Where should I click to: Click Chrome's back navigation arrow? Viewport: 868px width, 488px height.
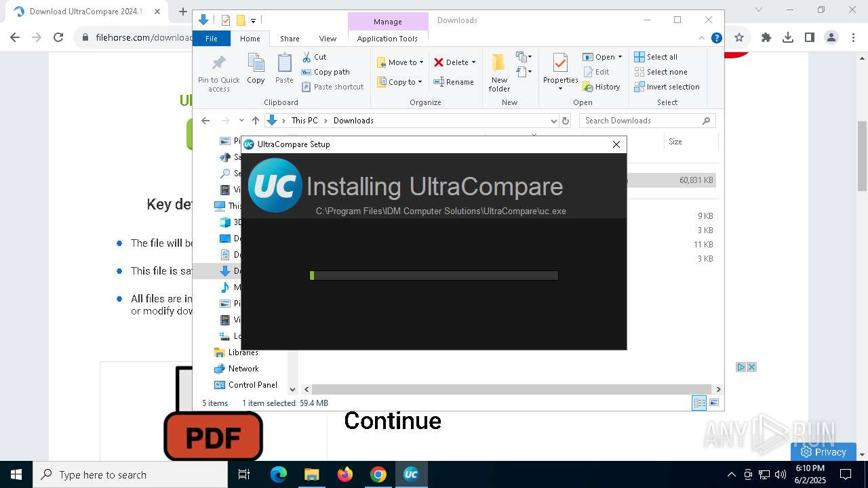(15, 38)
